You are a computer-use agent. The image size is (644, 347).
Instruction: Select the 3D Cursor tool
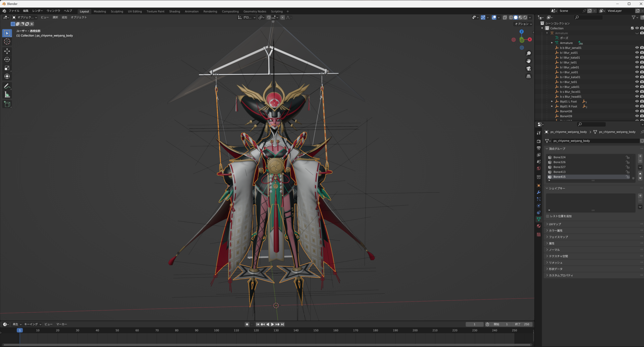click(7, 42)
